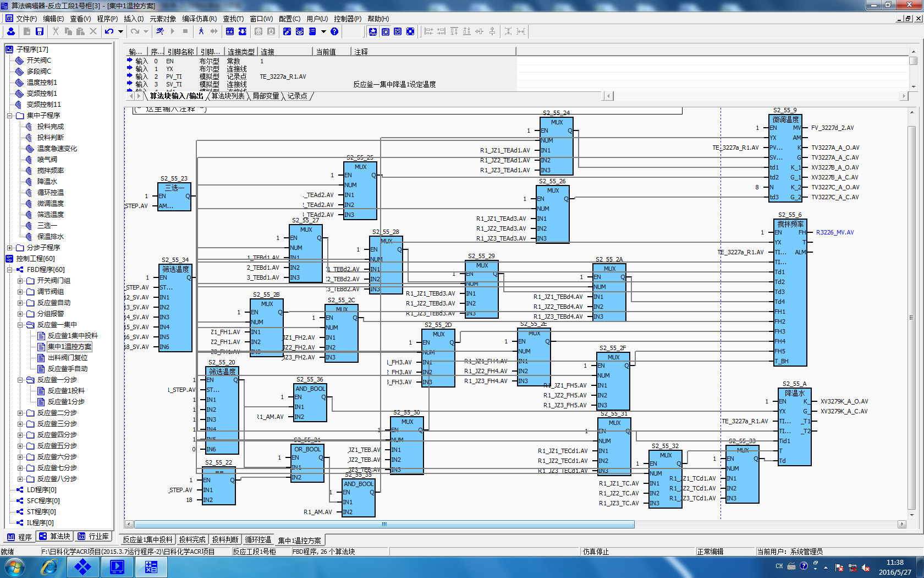The image size is (924, 578).
Task: Collapse the 集中子程序 folder
Action: [x=9, y=116]
